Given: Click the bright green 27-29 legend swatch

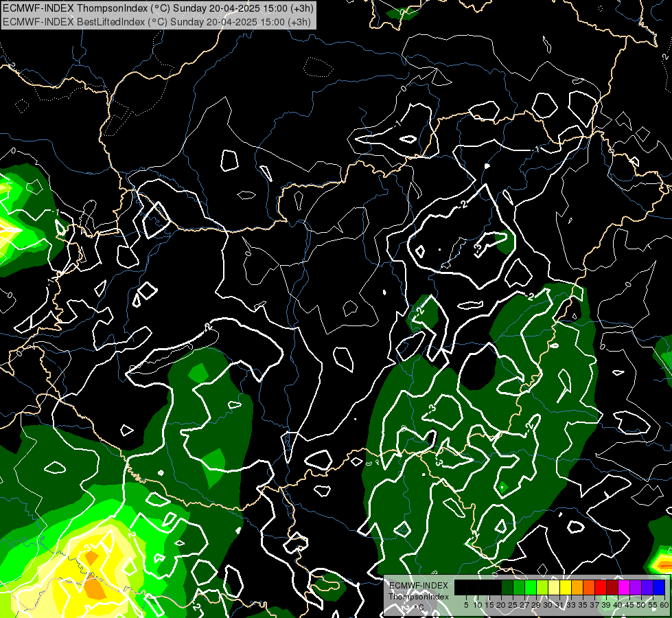Looking at the screenshot, I should [x=531, y=587].
